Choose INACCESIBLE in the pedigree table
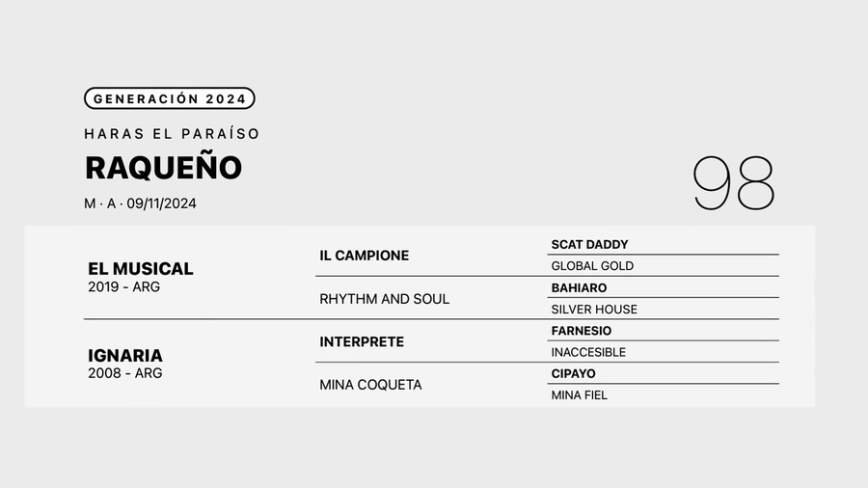The image size is (868, 488). tap(588, 352)
